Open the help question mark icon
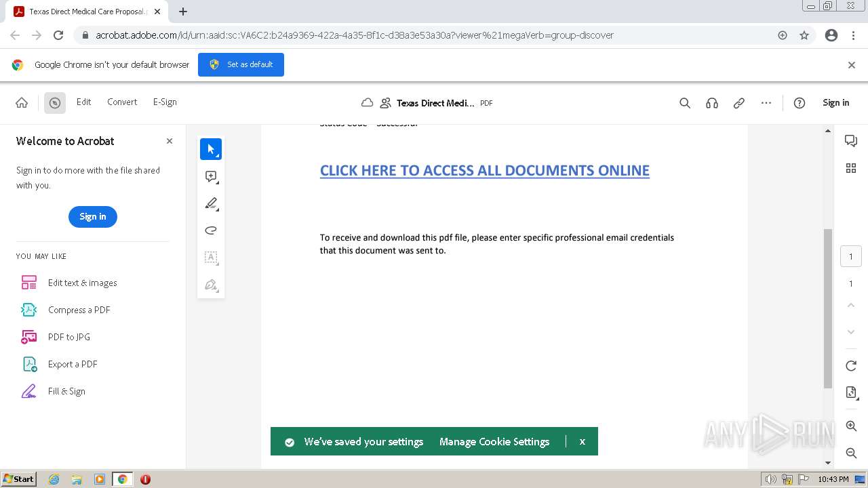Image resolution: width=868 pixels, height=488 pixels. pyautogui.click(x=800, y=103)
